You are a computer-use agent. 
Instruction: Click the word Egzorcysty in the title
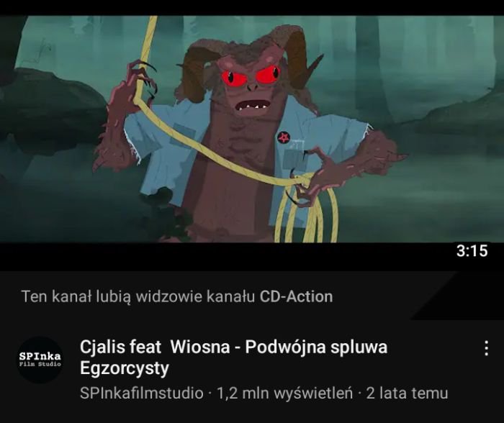[125, 368]
